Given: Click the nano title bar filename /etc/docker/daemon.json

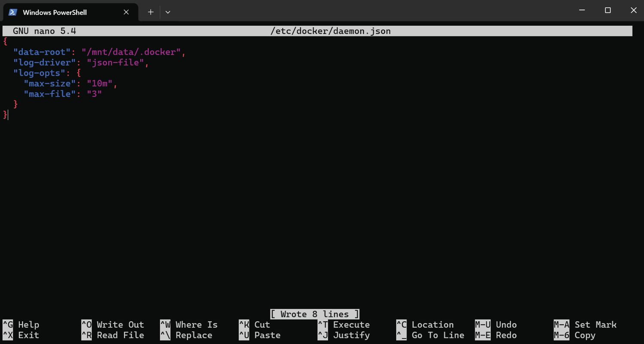Looking at the screenshot, I should [330, 31].
